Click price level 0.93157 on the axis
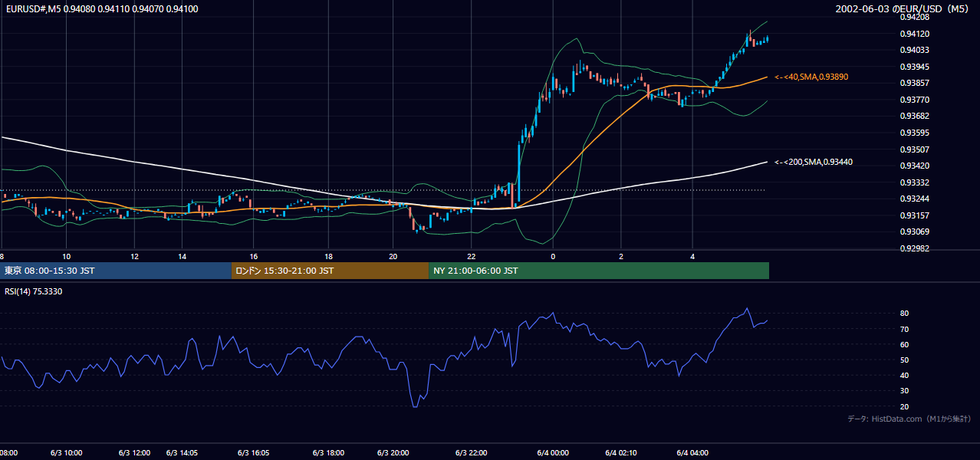This screenshot has height=460, width=980. (x=915, y=215)
